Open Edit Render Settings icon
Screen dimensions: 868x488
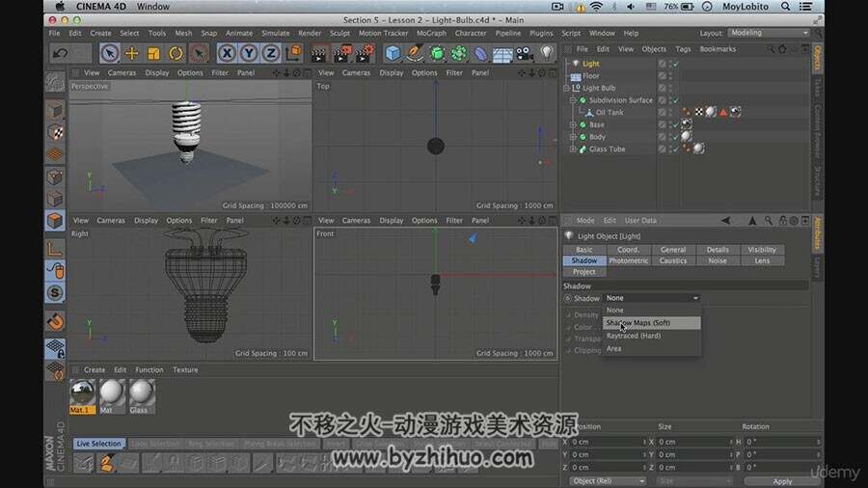click(365, 53)
